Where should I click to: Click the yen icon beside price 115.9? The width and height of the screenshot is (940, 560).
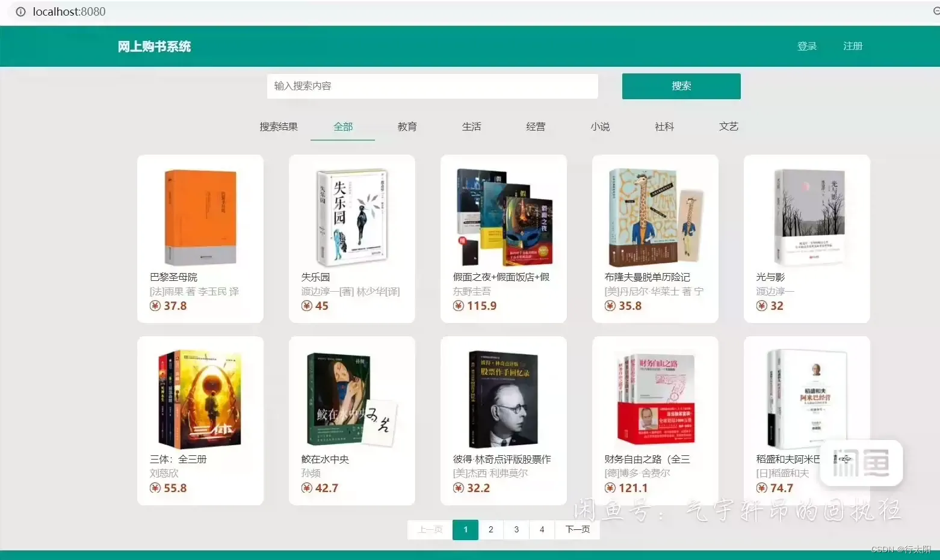pos(459,306)
